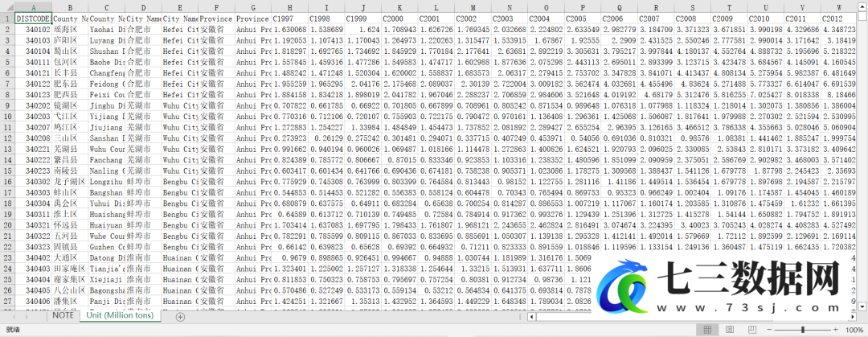
Task: Select value 1.030744 in Datong row
Action: point(473,257)
